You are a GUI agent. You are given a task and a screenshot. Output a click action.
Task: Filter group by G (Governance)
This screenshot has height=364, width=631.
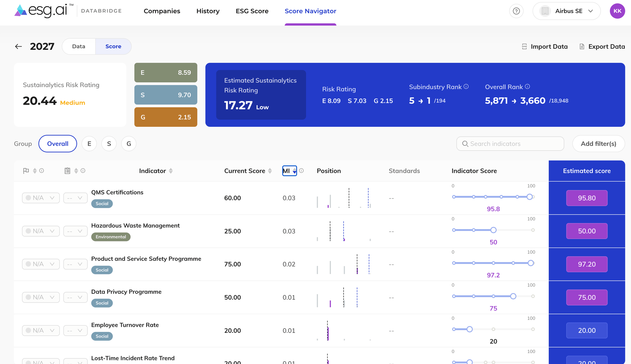pos(129,144)
